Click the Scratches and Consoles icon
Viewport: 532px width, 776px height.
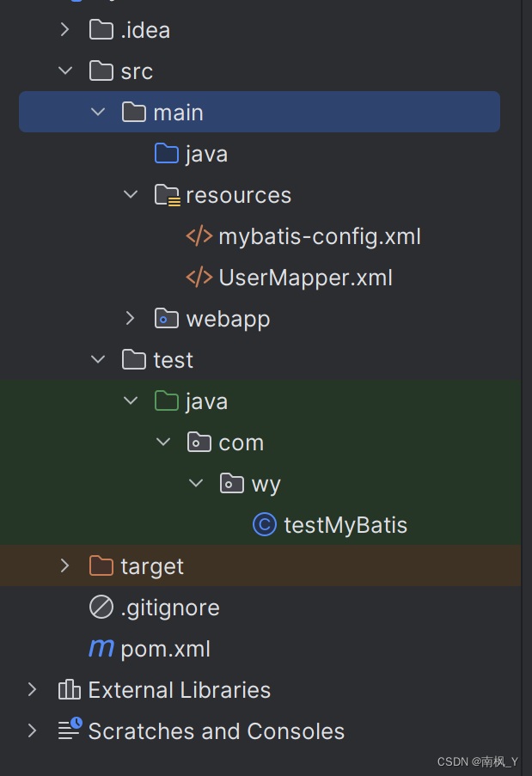point(69,731)
